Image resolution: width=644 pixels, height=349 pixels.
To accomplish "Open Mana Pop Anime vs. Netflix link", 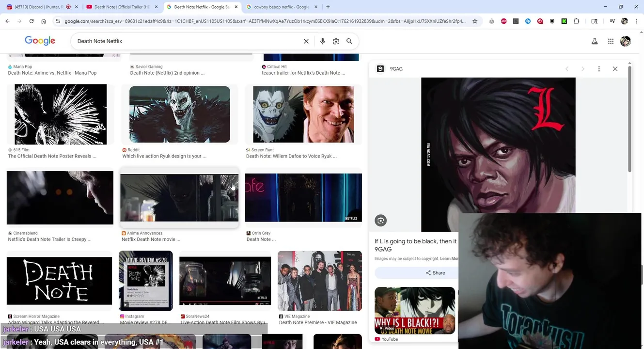I will point(52,73).
